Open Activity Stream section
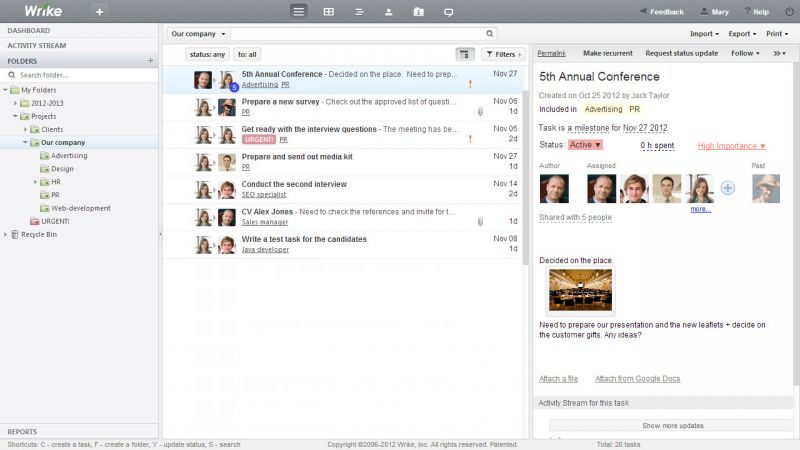800x450 pixels. tap(37, 45)
